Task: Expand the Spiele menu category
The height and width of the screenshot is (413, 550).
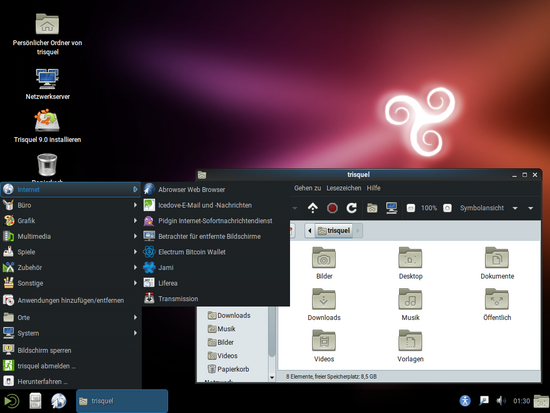Action: 71,252
